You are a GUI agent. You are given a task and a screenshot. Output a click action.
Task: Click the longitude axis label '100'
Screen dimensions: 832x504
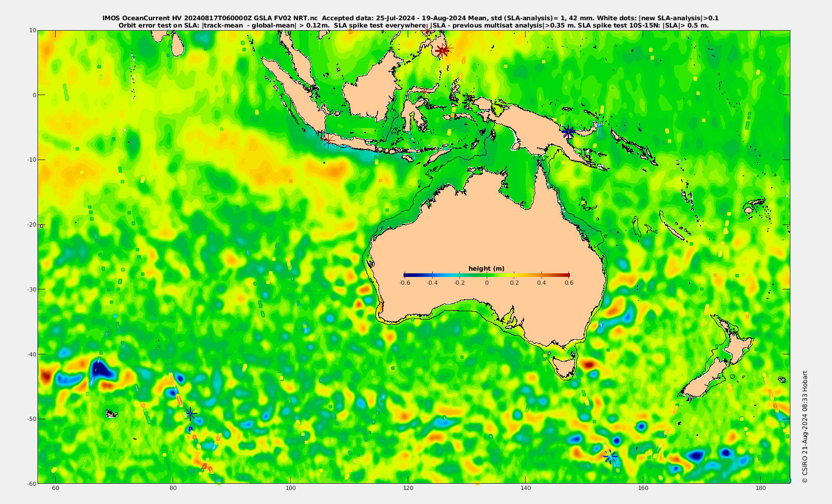[x=291, y=488]
